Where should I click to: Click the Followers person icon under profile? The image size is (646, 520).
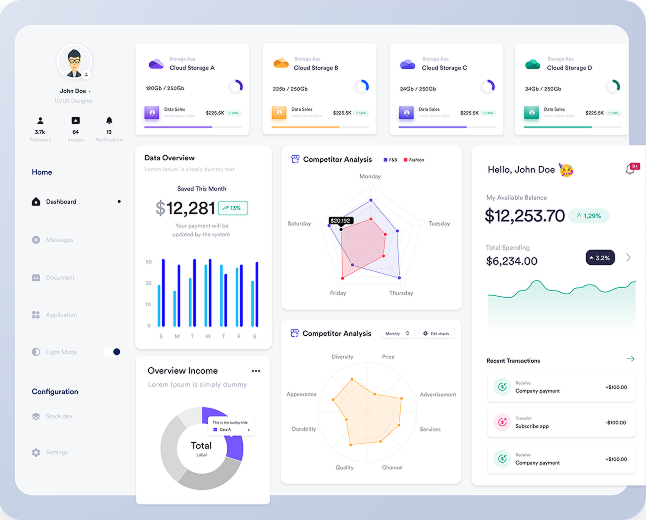(x=40, y=120)
